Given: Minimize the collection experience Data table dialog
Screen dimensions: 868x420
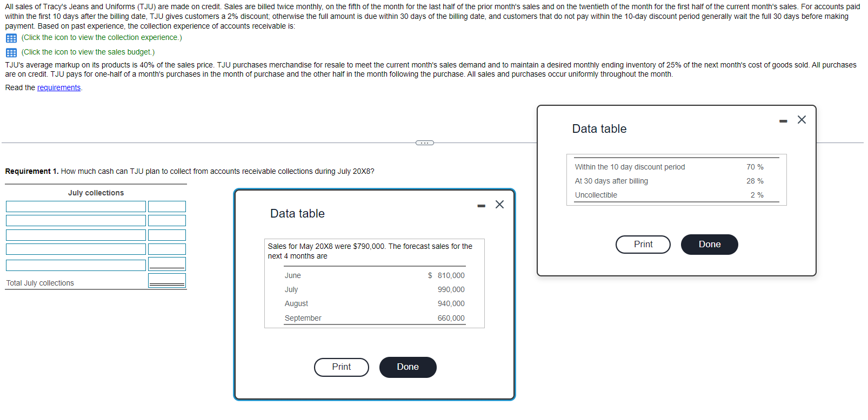Looking at the screenshot, I should point(783,121).
